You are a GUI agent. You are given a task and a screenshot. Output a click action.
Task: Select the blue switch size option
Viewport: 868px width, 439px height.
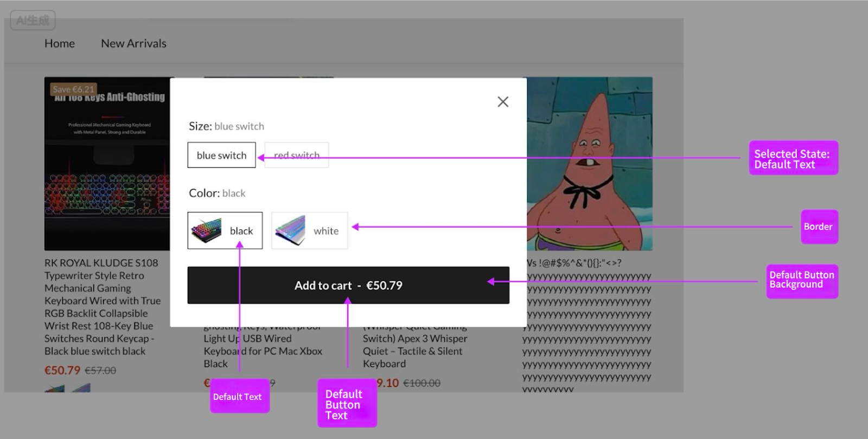tap(221, 156)
